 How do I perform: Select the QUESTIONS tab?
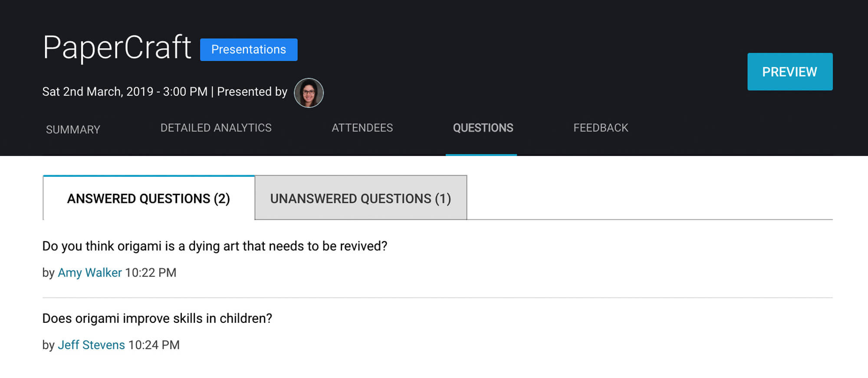[x=483, y=128]
